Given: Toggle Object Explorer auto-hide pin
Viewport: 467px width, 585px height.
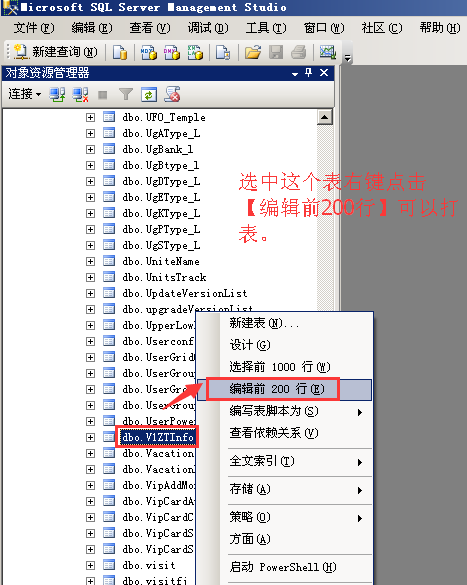Looking at the screenshot, I should [308, 72].
